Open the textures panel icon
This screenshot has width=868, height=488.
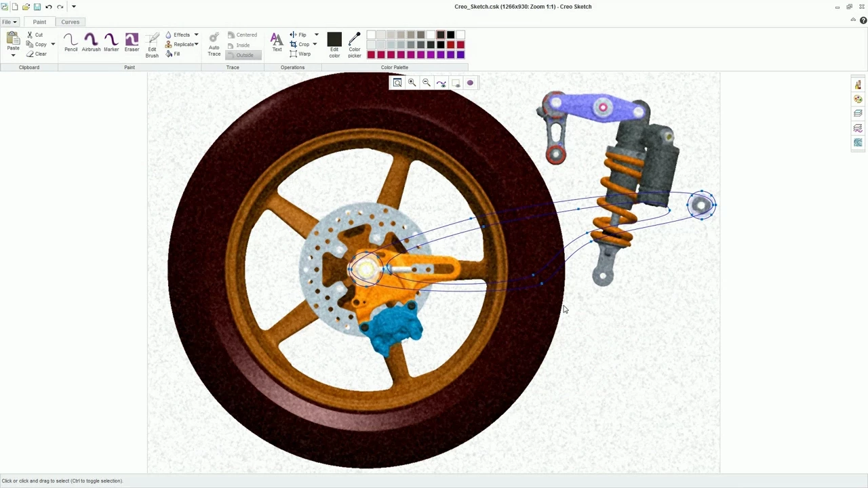[x=858, y=142]
